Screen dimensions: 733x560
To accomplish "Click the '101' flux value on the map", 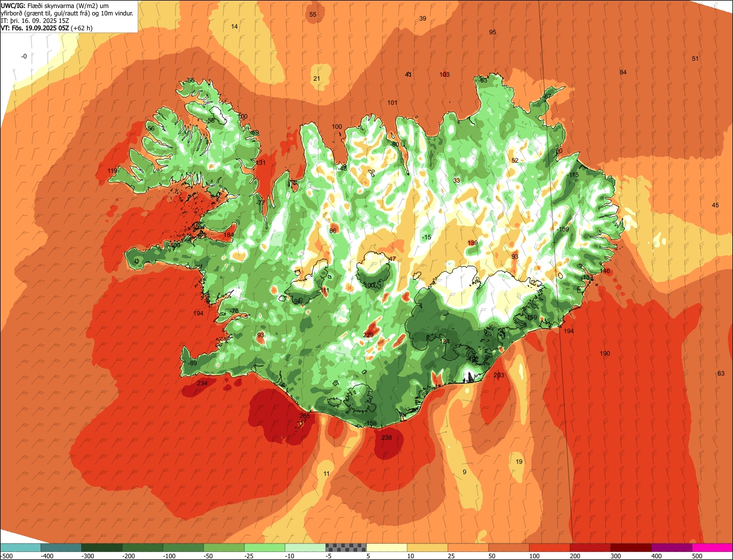I will click(392, 102).
